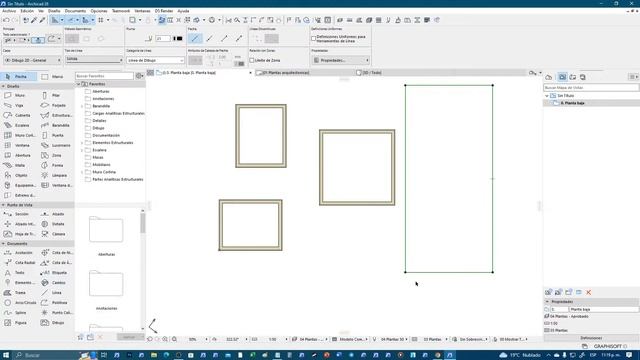The image size is (640, 360).
Task: Collapse the Diseño toolbox section
Action: click(x=4, y=86)
